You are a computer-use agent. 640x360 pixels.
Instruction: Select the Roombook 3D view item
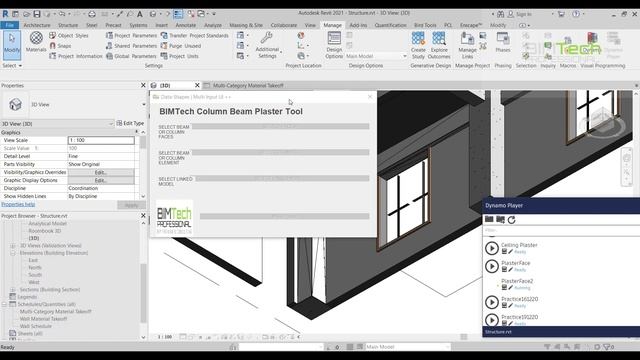(44, 231)
